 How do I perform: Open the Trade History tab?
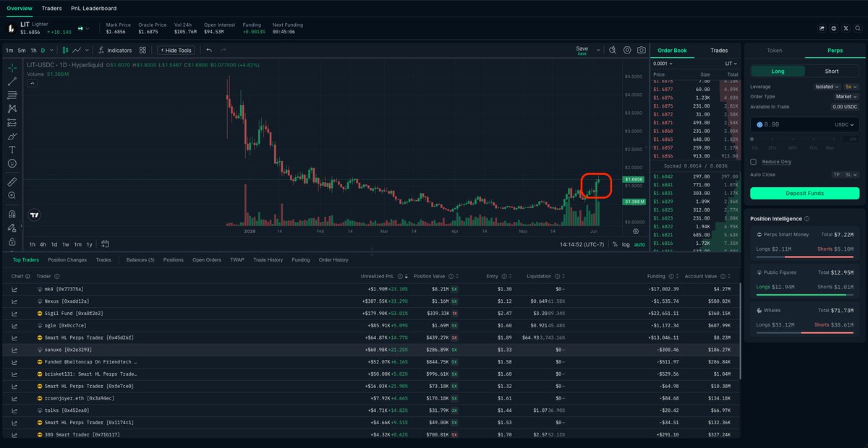click(268, 259)
